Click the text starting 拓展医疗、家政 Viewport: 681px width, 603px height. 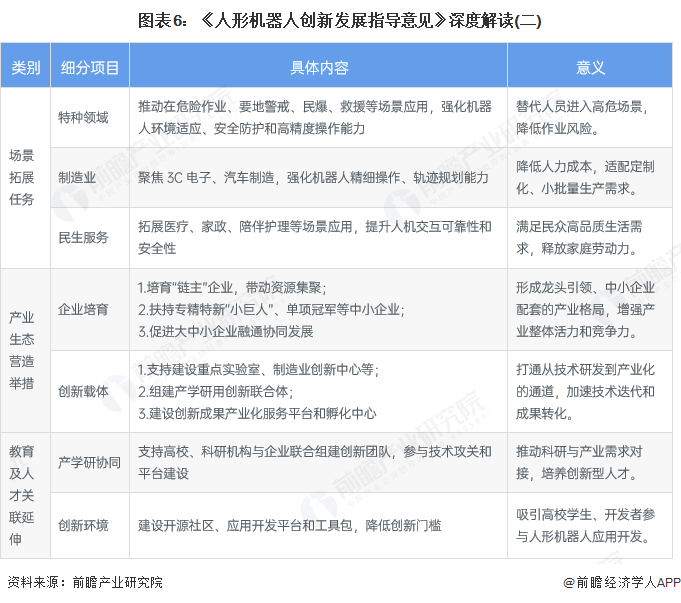315,237
